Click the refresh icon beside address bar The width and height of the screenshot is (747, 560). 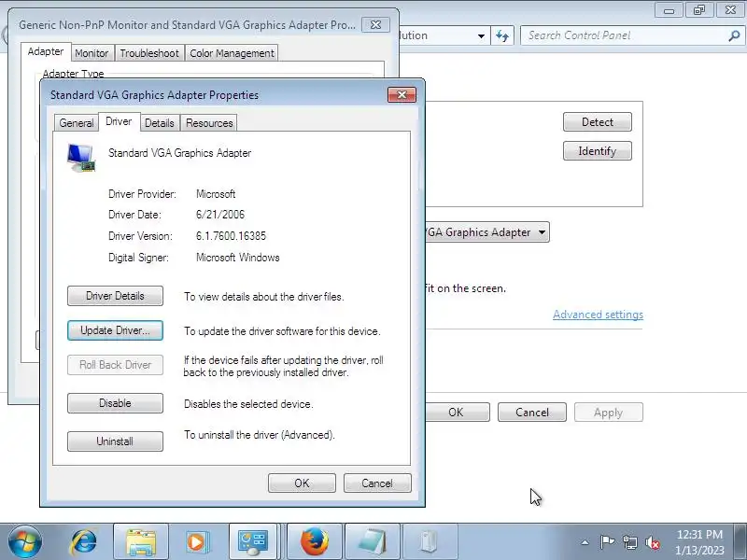502,35
